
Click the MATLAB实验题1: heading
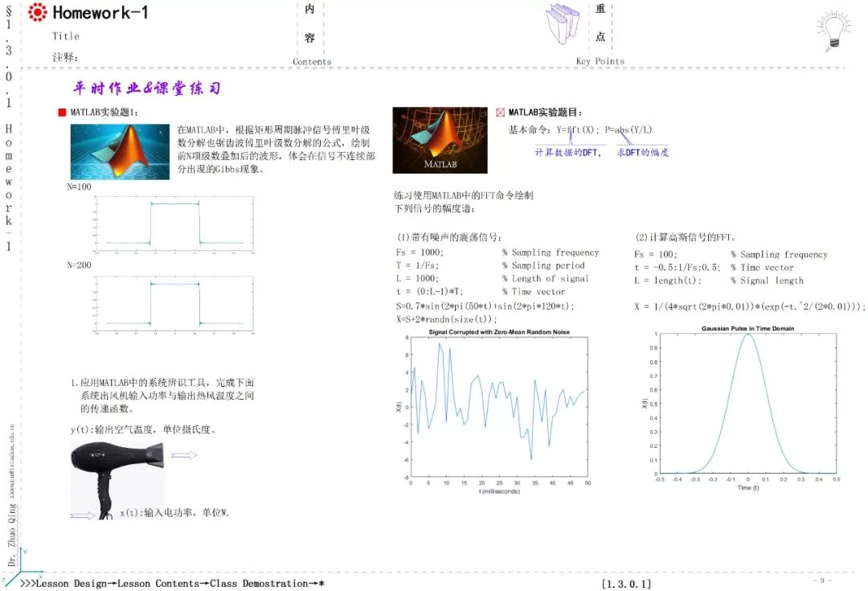point(104,113)
